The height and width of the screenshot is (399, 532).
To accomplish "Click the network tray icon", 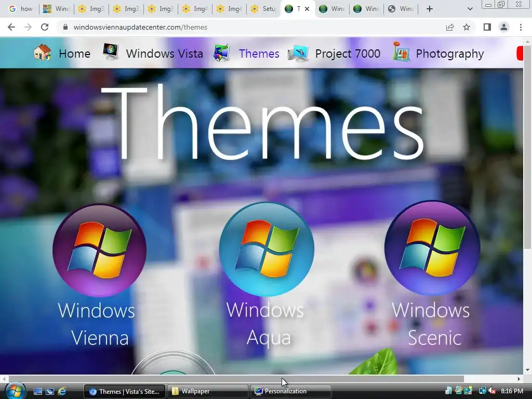I will [x=482, y=391].
